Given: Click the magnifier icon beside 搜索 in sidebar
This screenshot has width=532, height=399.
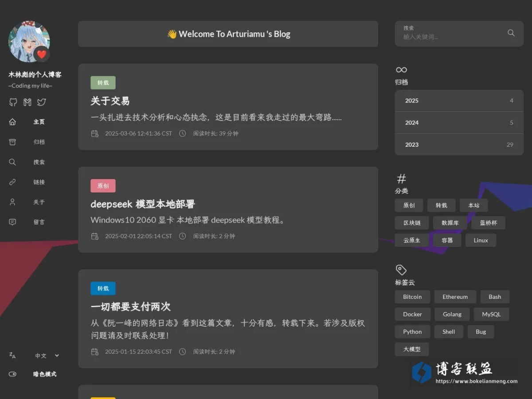Looking at the screenshot, I should tap(12, 162).
